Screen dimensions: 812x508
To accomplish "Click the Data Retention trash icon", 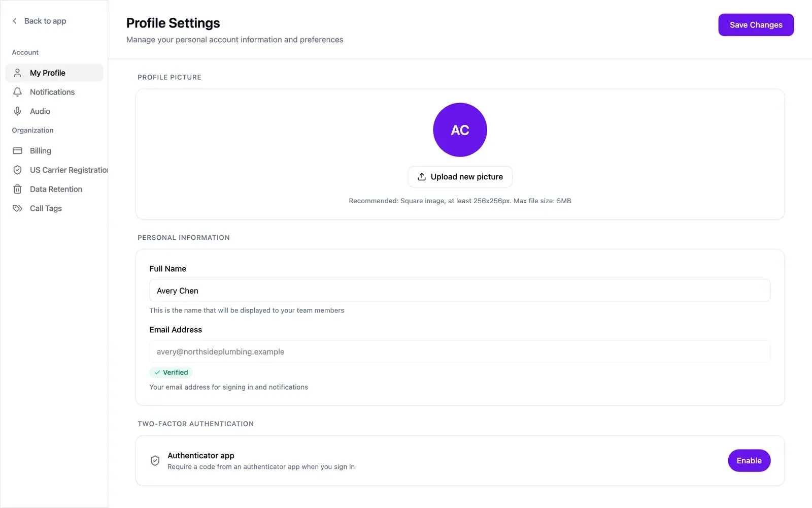I will 17,189.
